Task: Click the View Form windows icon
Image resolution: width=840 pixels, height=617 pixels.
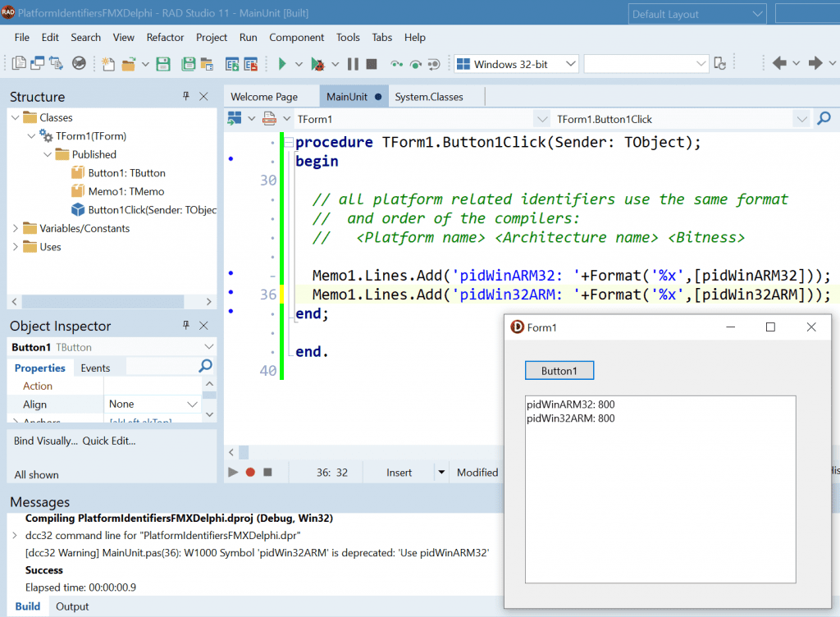Action: 37,63
